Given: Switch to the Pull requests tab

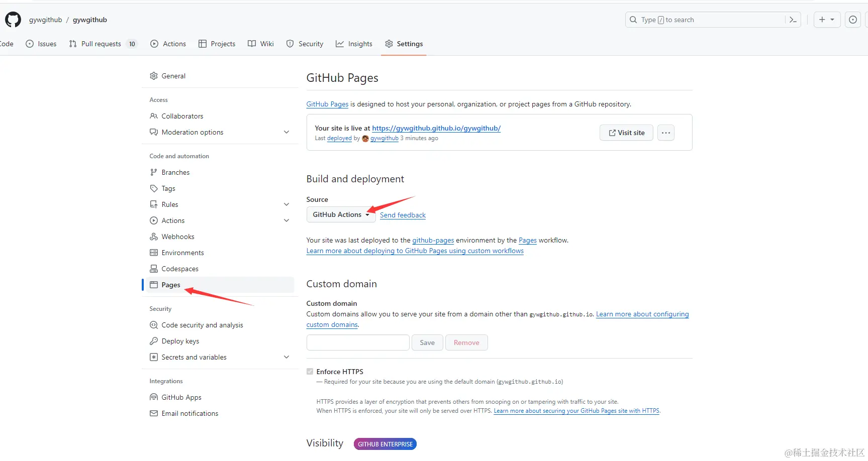Looking at the screenshot, I should (x=101, y=44).
